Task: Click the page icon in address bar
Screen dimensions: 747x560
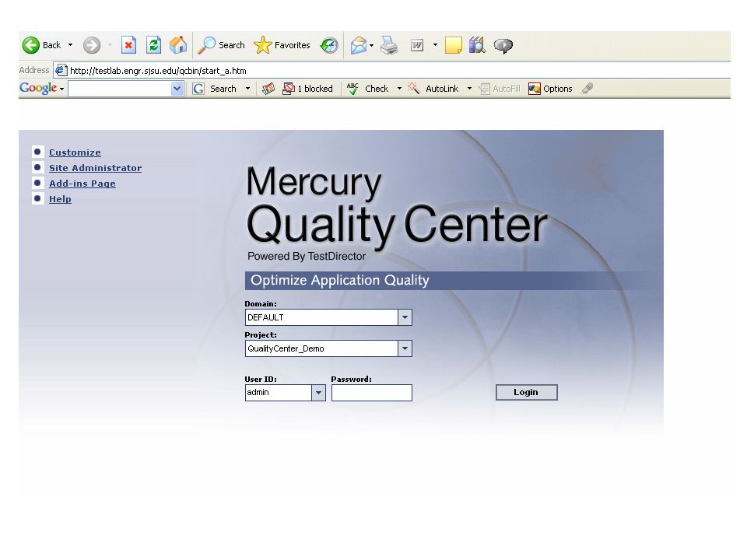Action: pyautogui.click(x=61, y=71)
